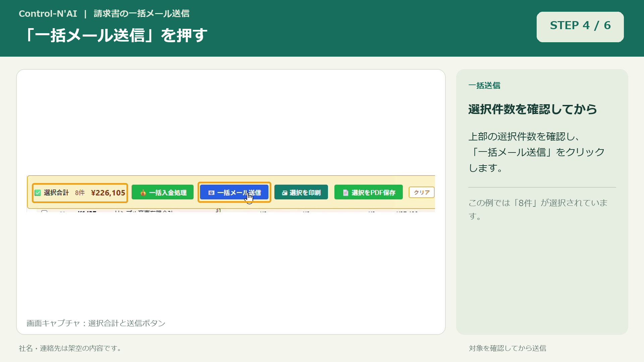The image size is (644, 362).
Task: Click the 請求書の一括メール送信 breadcrumb text
Action: [142, 13]
